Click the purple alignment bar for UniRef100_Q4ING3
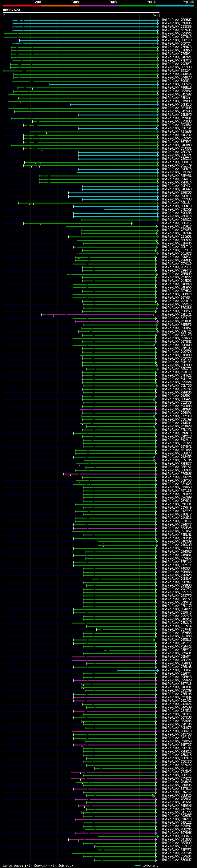The image size is (197, 868). tap(112, 840)
